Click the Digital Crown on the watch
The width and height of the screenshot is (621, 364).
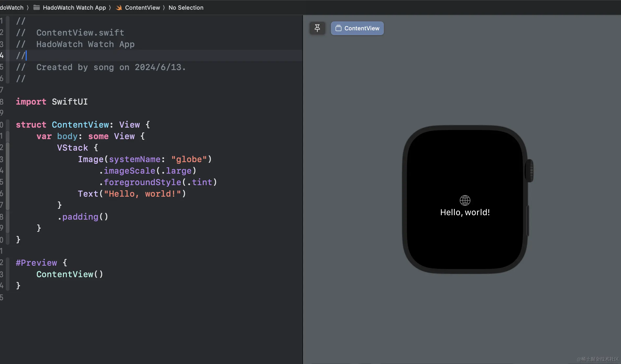530,171
